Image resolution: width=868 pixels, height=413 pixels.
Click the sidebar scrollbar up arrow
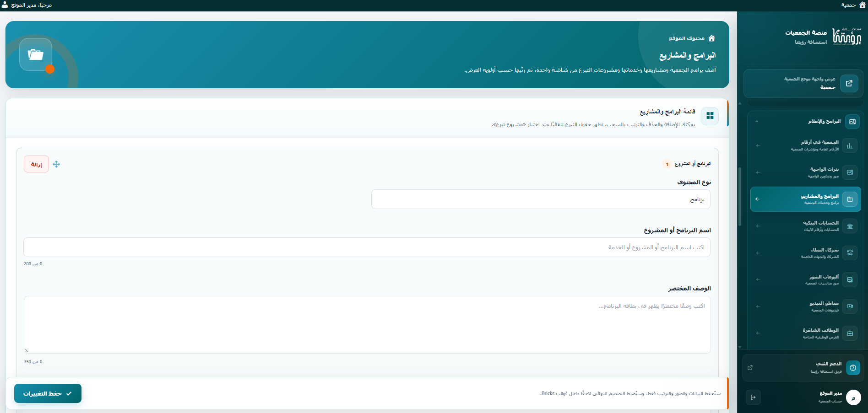click(x=740, y=103)
